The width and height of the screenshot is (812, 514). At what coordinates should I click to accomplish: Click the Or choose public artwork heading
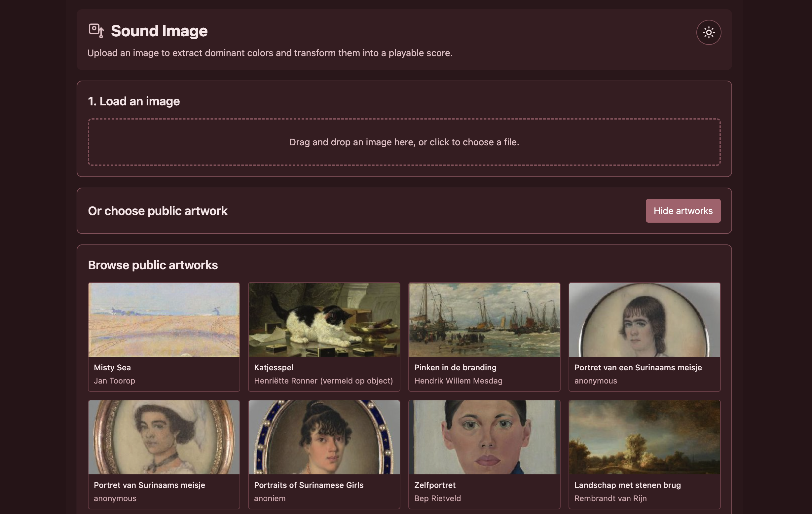(158, 210)
